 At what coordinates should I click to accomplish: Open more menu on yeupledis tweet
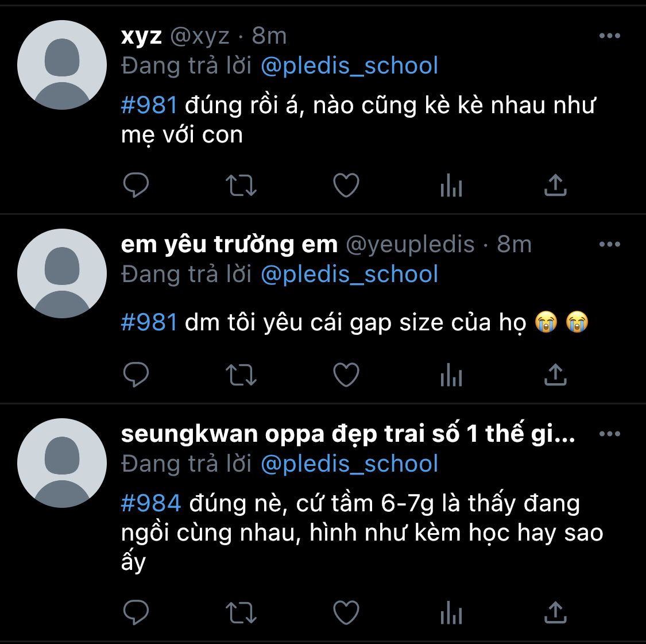[610, 244]
